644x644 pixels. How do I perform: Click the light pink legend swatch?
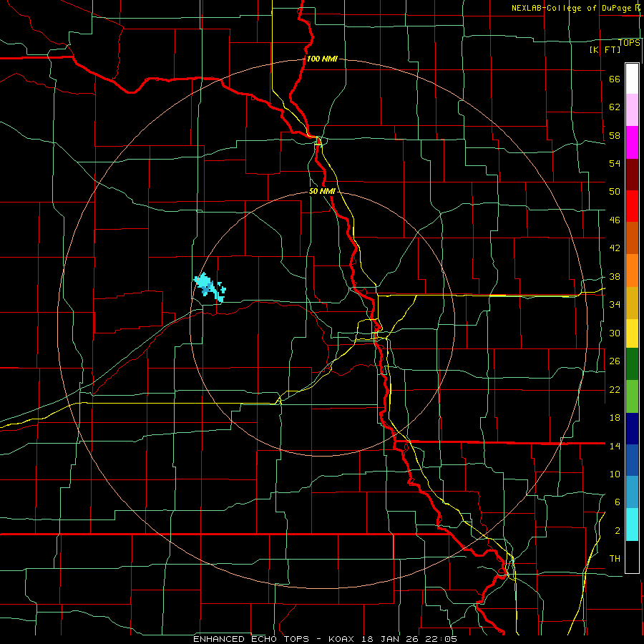632,110
